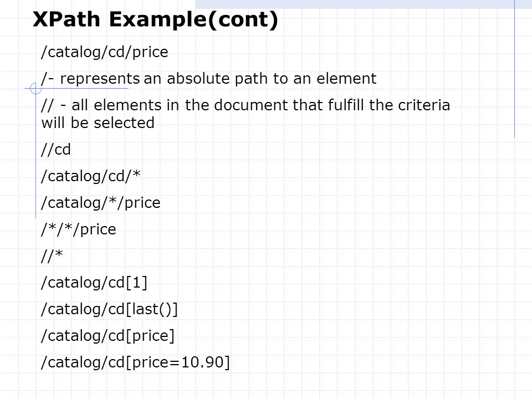Click the //* wildcard expression
The image size is (532, 399).
tap(52, 256)
